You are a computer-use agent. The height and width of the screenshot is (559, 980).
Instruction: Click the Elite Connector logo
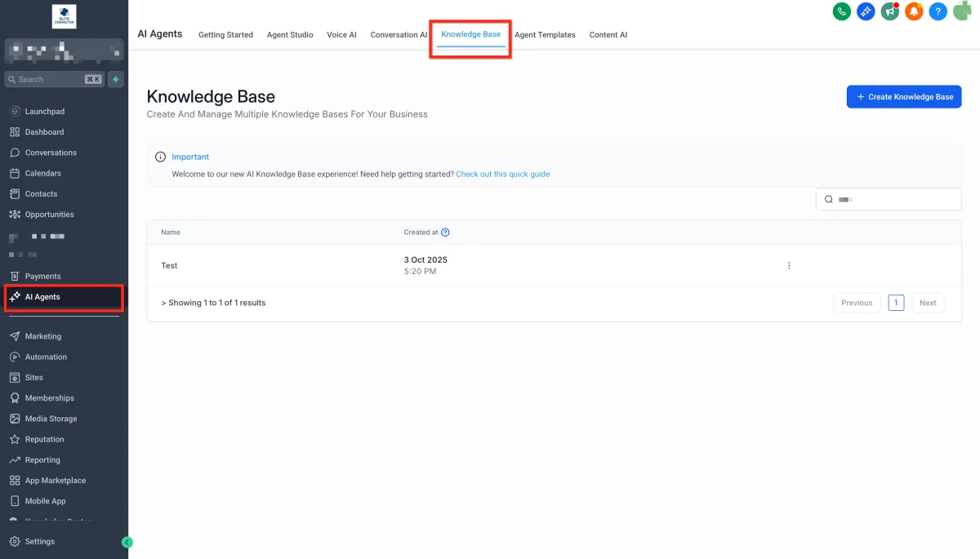[x=64, y=16]
